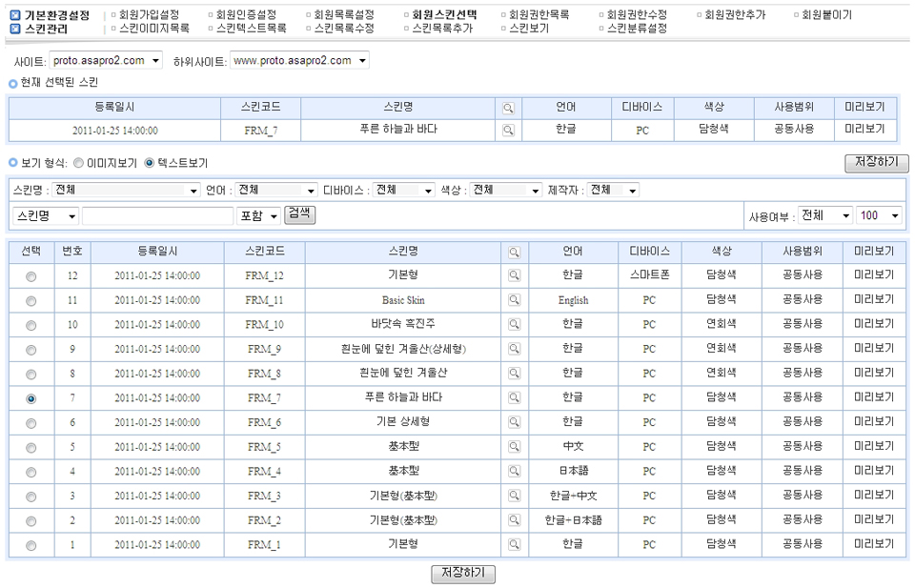Viewport: 915px width, 588px height.
Task: Click magnifier icon in FRM_6 row
Action: [x=514, y=423]
